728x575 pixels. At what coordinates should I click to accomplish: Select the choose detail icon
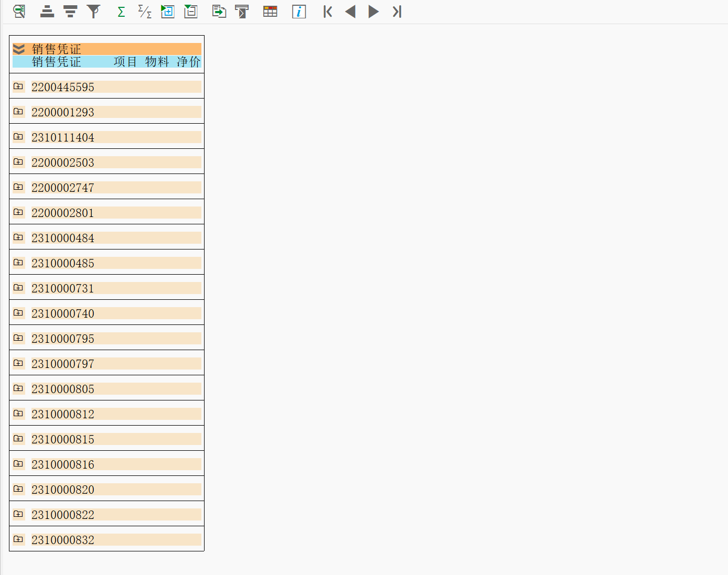[167, 11]
